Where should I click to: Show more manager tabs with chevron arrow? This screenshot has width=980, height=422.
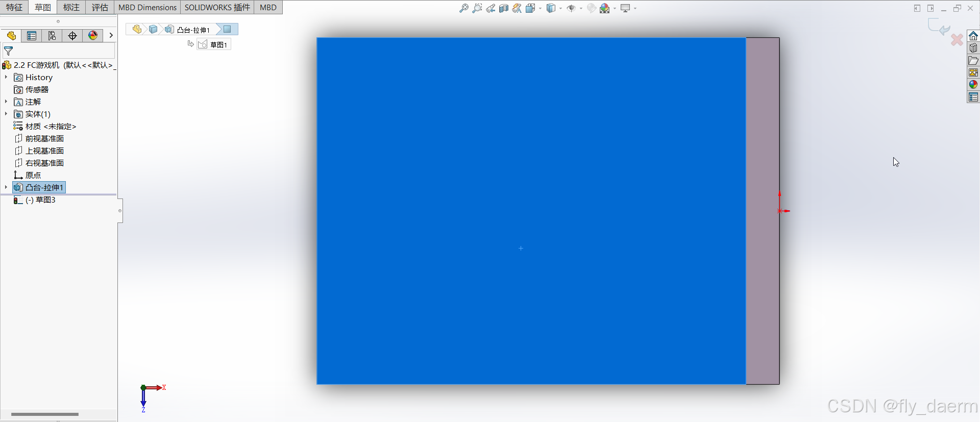point(111,36)
